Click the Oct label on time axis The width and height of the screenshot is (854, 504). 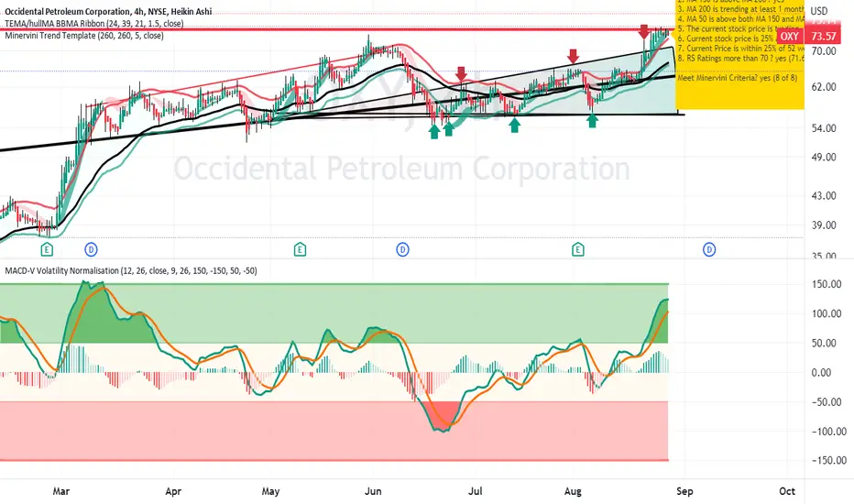click(x=787, y=491)
